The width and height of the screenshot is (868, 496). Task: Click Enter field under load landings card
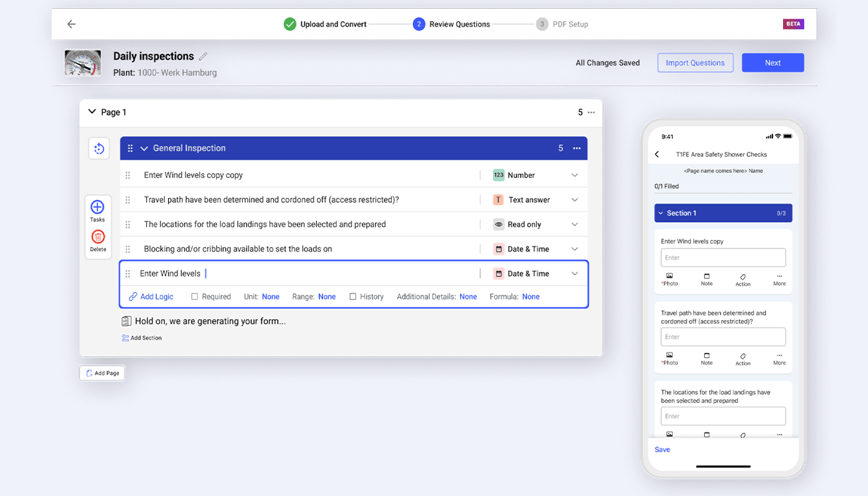click(723, 417)
